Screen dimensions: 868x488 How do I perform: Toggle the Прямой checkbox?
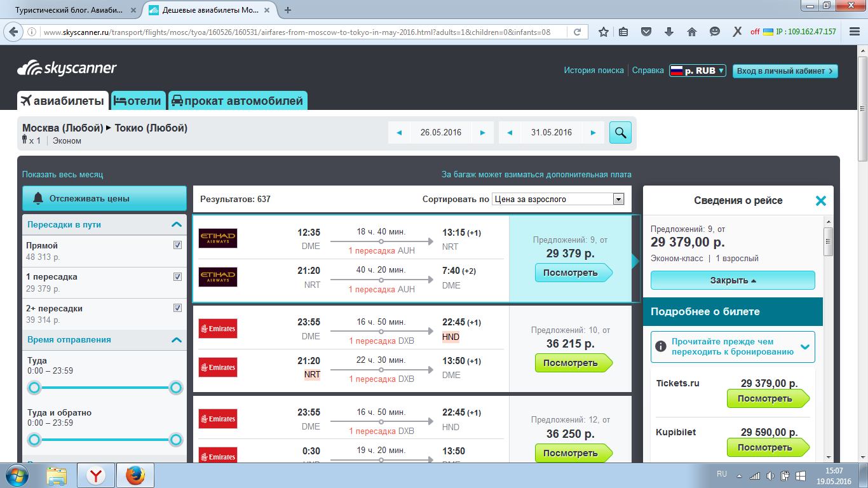click(x=177, y=245)
